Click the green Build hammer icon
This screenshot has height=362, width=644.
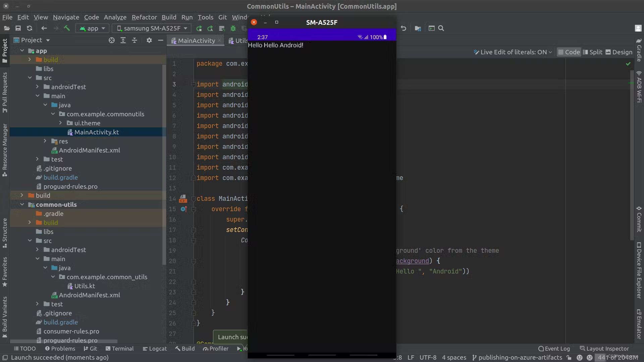67,28
